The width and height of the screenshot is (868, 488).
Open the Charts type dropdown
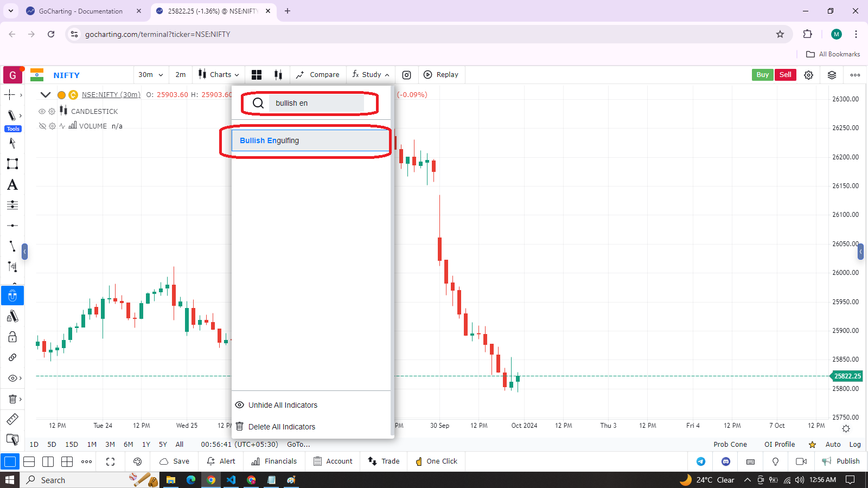click(x=219, y=75)
